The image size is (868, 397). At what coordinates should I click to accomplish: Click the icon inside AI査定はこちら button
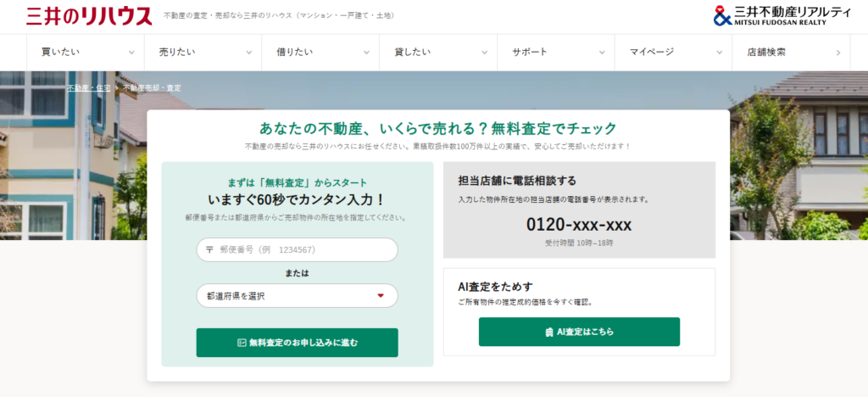pos(549,333)
